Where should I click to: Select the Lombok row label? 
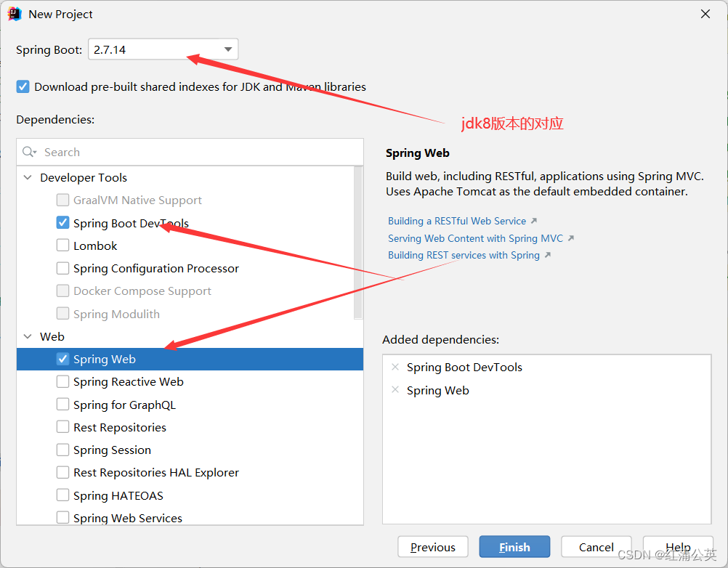coord(95,246)
